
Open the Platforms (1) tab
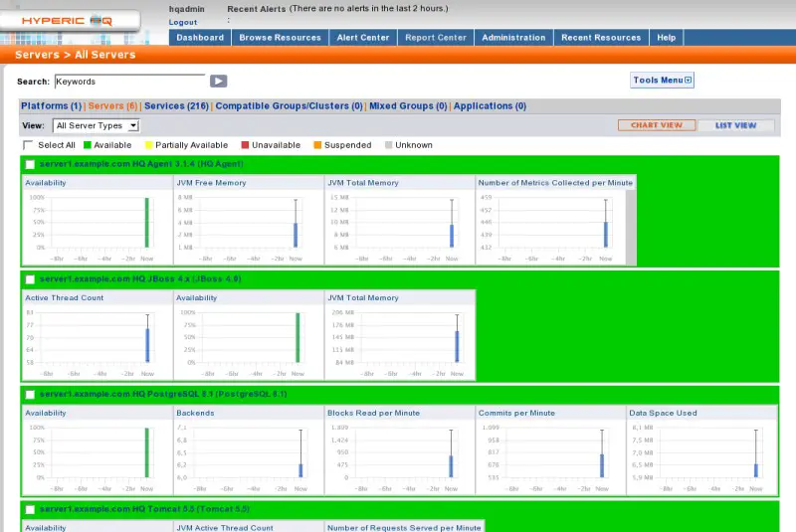(52, 106)
